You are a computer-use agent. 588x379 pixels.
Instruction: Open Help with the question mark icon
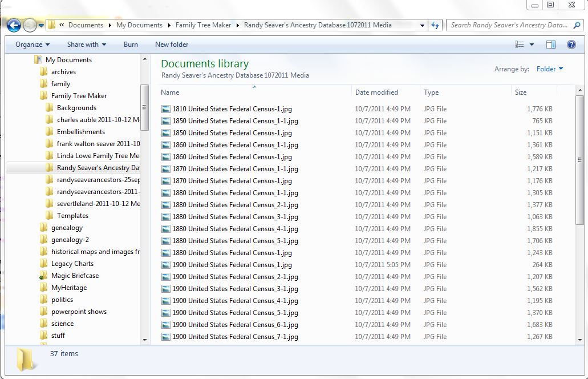tap(571, 45)
